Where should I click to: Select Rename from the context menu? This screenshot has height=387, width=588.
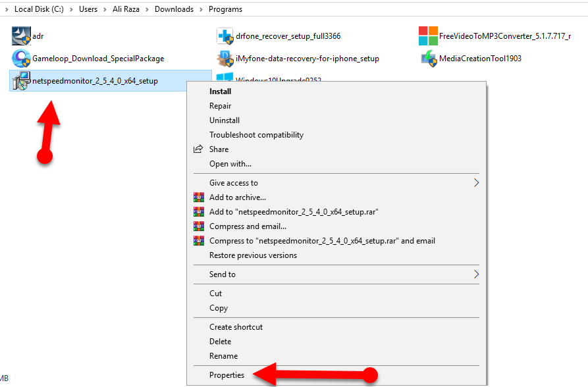click(x=223, y=356)
